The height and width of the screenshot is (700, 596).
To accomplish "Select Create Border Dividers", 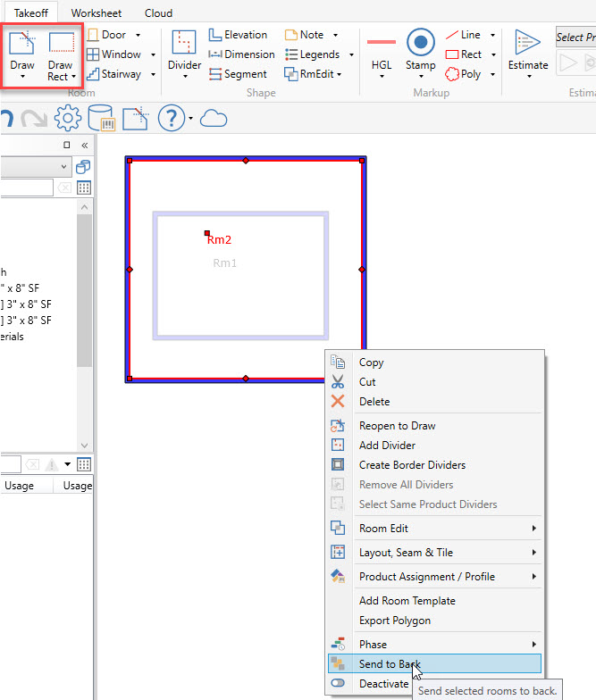I will pos(435,465).
